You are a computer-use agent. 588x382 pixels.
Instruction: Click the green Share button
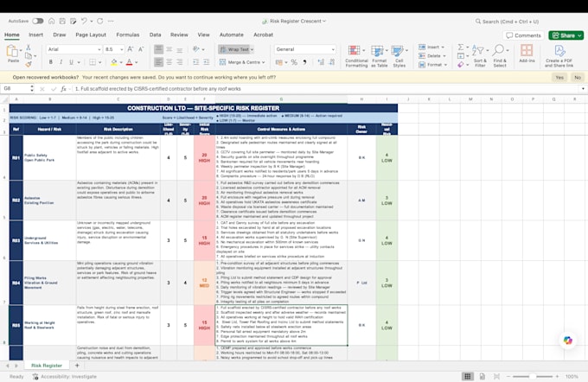[566, 35]
